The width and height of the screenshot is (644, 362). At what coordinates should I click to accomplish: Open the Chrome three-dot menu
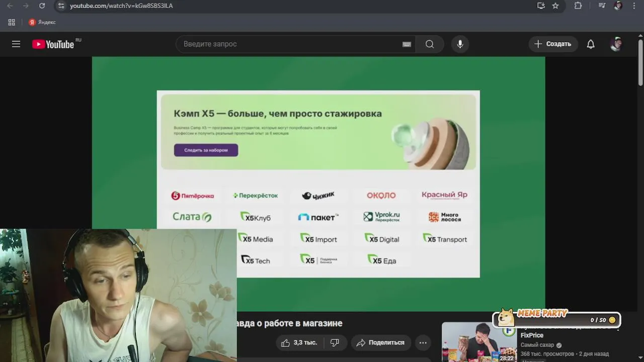pos(634,6)
